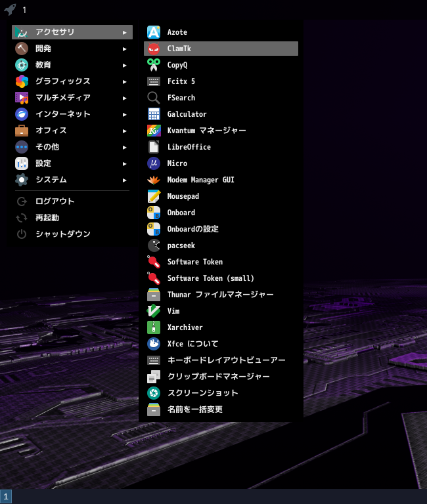Click the clipboard manager icon
This screenshot has height=504, width=427.
click(154, 377)
